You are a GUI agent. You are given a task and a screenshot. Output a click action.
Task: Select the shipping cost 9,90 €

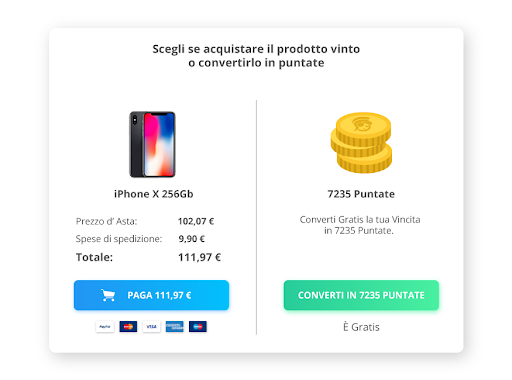192,239
